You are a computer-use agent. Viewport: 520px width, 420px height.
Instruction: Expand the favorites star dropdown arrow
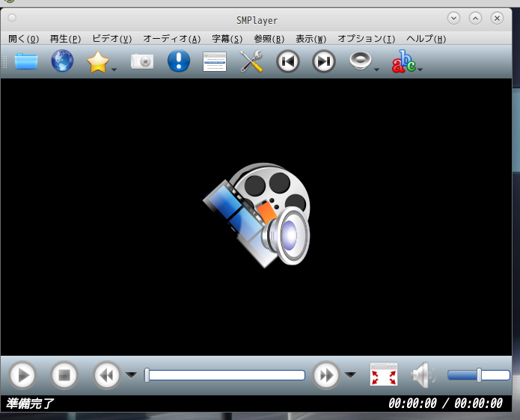pos(114,70)
